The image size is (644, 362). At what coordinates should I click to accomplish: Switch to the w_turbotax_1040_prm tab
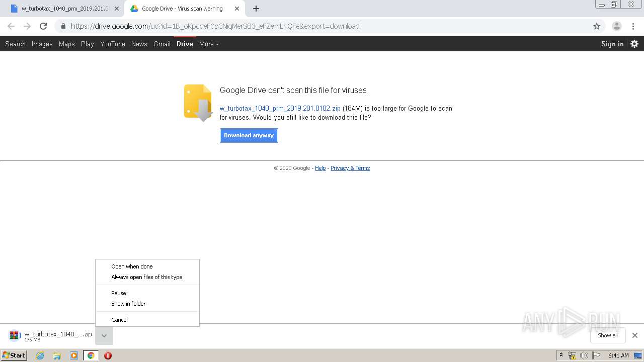[65, 9]
